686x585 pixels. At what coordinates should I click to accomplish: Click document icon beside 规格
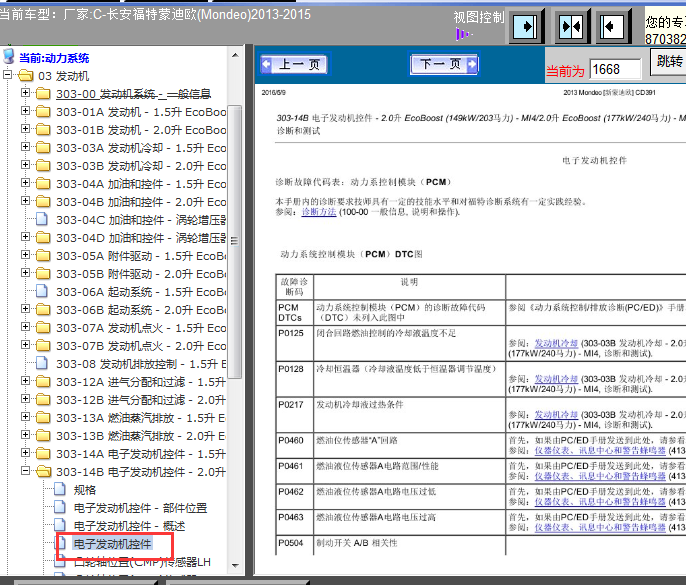click(x=60, y=489)
